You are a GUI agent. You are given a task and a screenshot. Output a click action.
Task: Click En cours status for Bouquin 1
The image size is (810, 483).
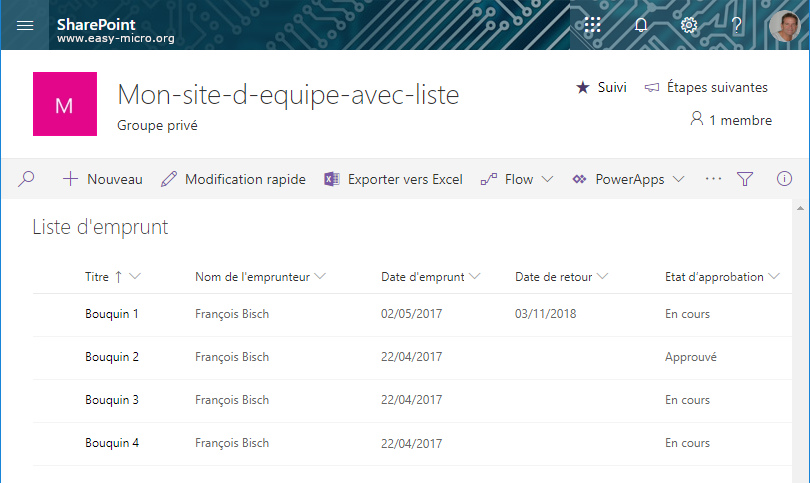tap(687, 314)
